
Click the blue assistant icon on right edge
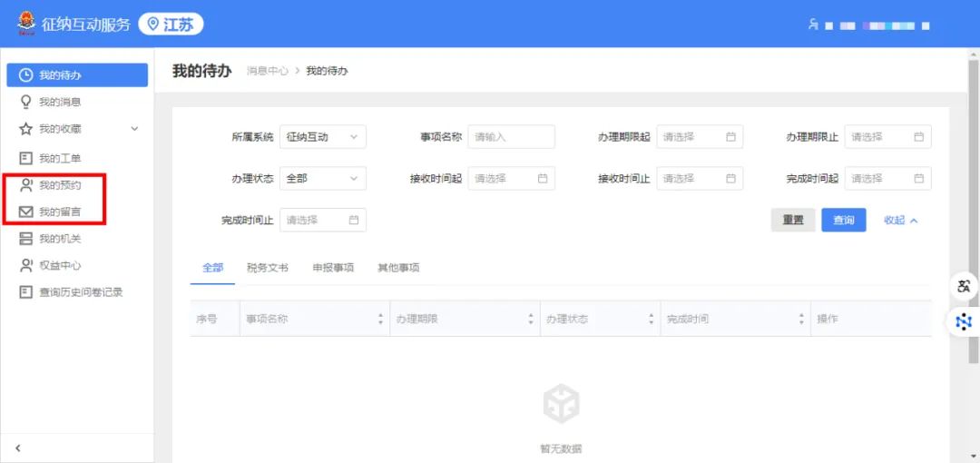tap(964, 321)
